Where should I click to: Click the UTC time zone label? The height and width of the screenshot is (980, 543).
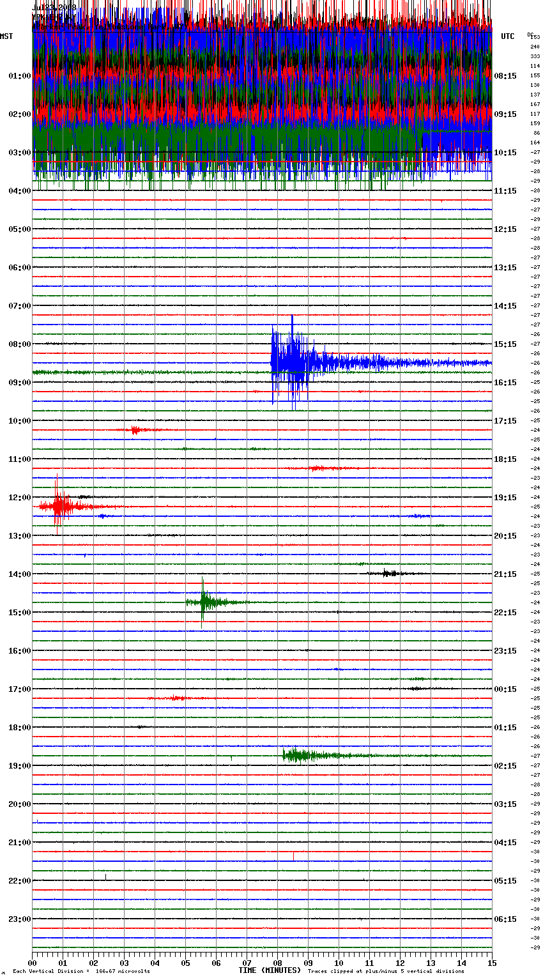point(507,36)
